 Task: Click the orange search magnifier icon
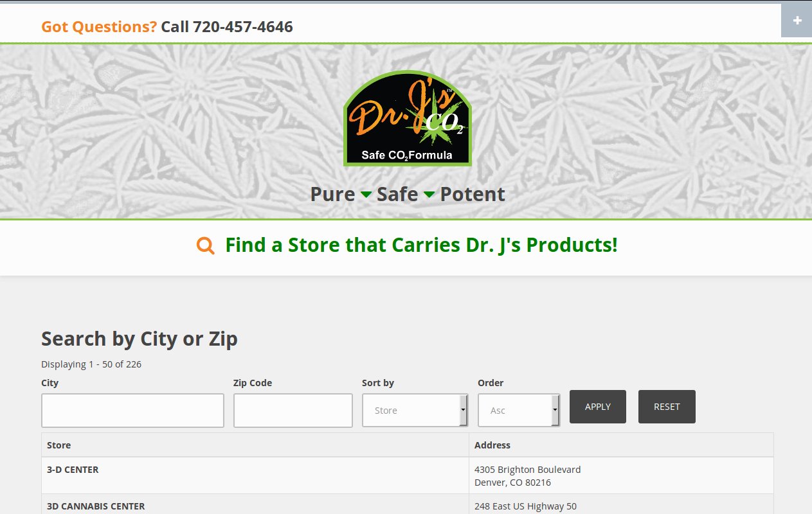point(205,245)
